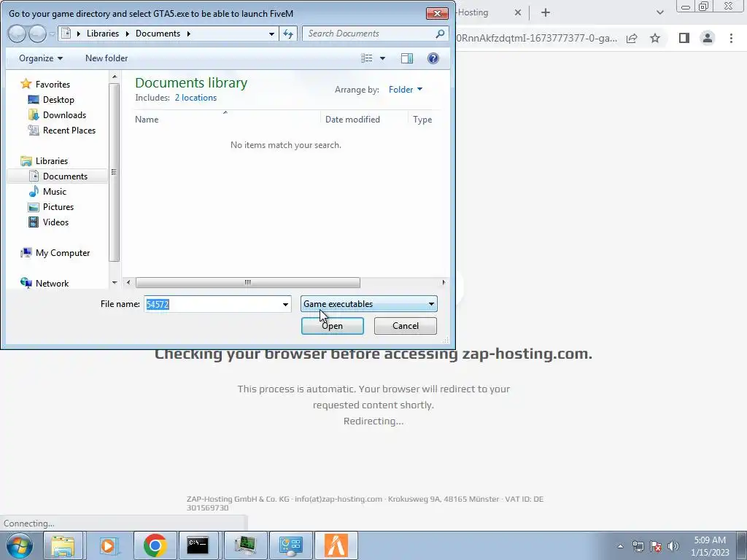Open the FiveM taskbar icon
The image size is (747, 560).
click(x=336, y=545)
